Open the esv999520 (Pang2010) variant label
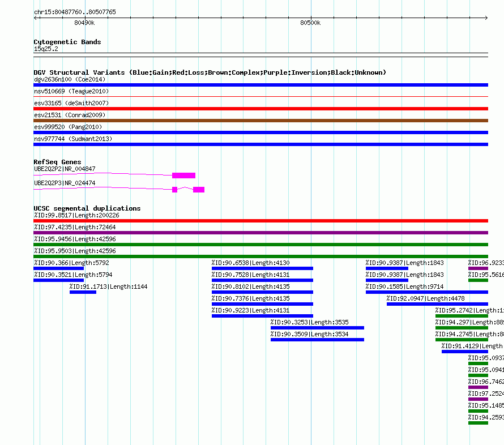 tap(68, 127)
